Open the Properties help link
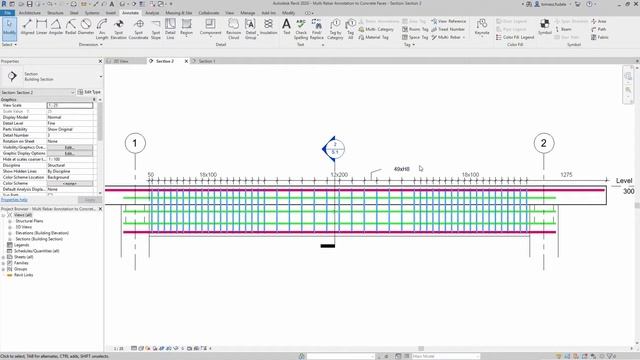640x360 pixels. tap(14, 200)
